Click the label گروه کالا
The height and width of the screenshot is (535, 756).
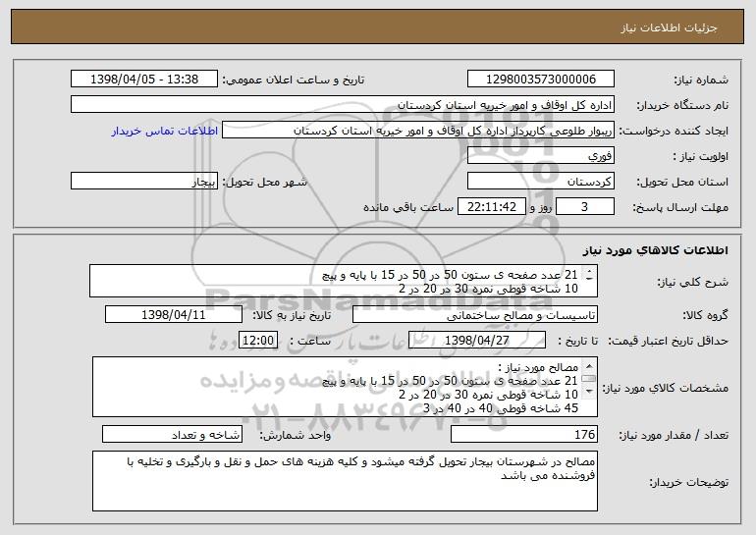pyautogui.click(x=705, y=316)
